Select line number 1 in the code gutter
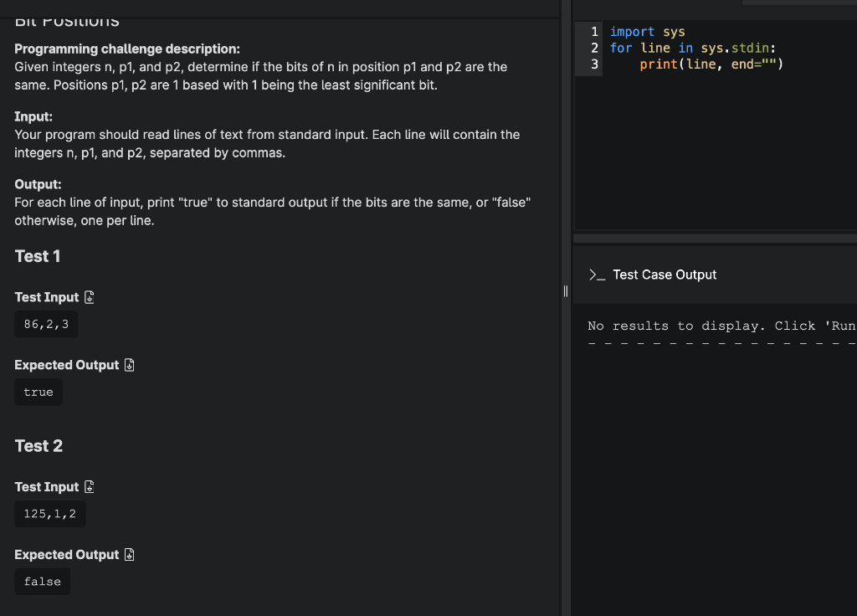 click(594, 32)
